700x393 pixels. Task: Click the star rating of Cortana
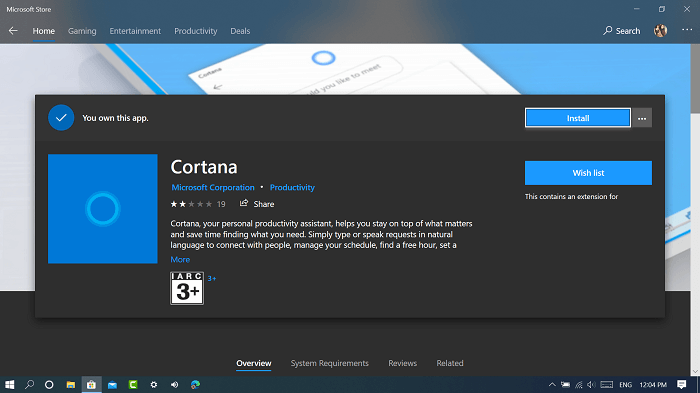[x=191, y=204]
